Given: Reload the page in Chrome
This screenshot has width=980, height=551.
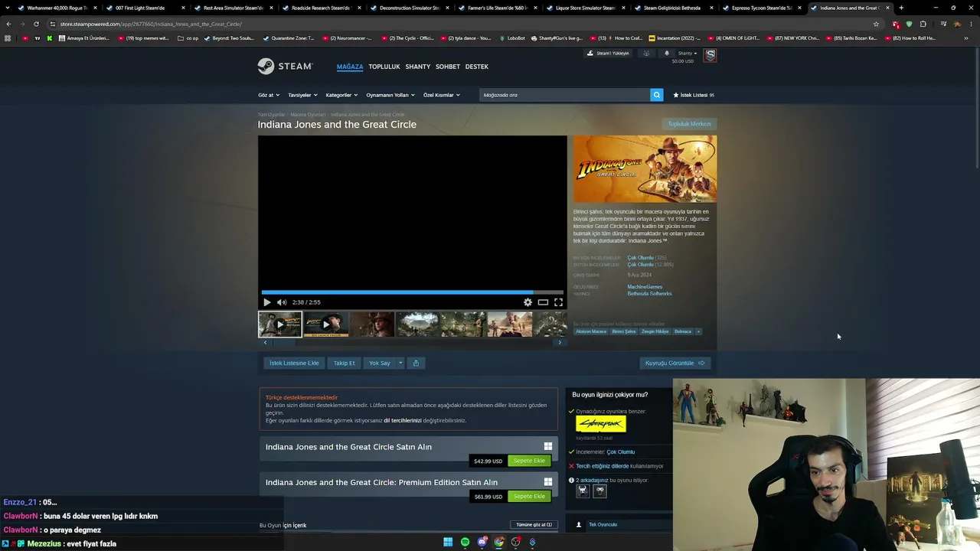Looking at the screenshot, I should (36, 24).
